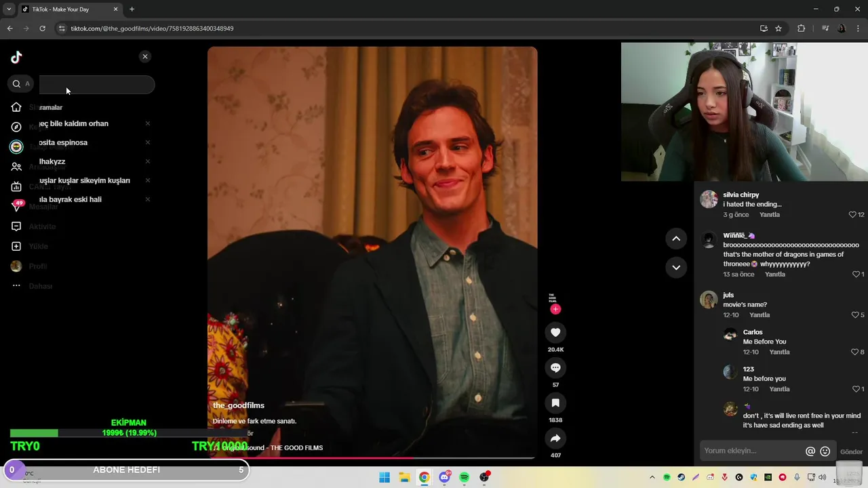Screen dimensions: 868x488
Task: Click the Chrome address bar URL
Action: coord(152,28)
